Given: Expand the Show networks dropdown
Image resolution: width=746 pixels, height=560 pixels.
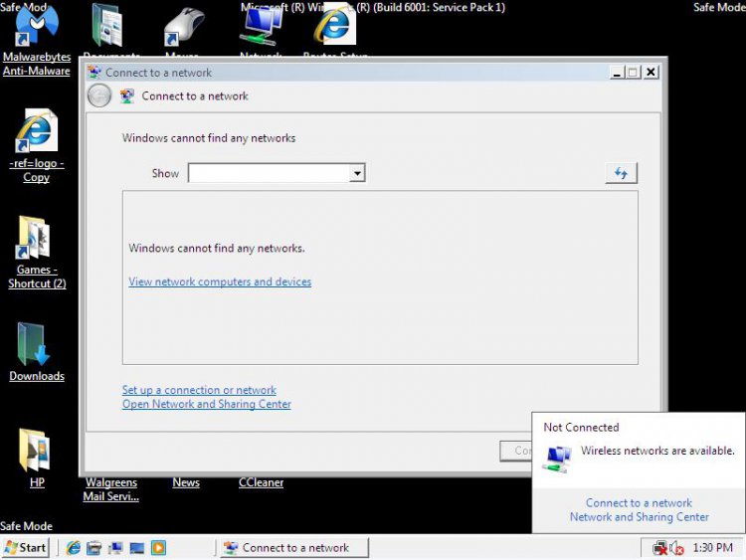Looking at the screenshot, I should [356, 173].
